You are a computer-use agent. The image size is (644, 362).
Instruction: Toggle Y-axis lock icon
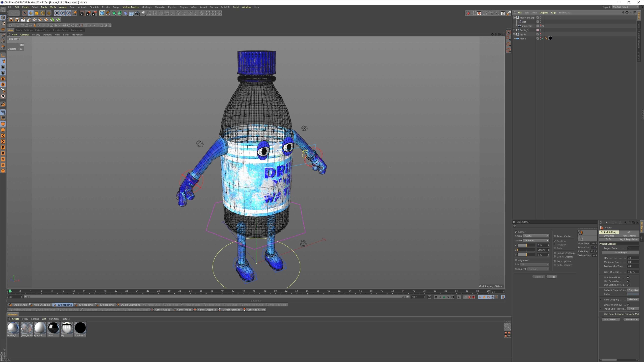pos(63,13)
